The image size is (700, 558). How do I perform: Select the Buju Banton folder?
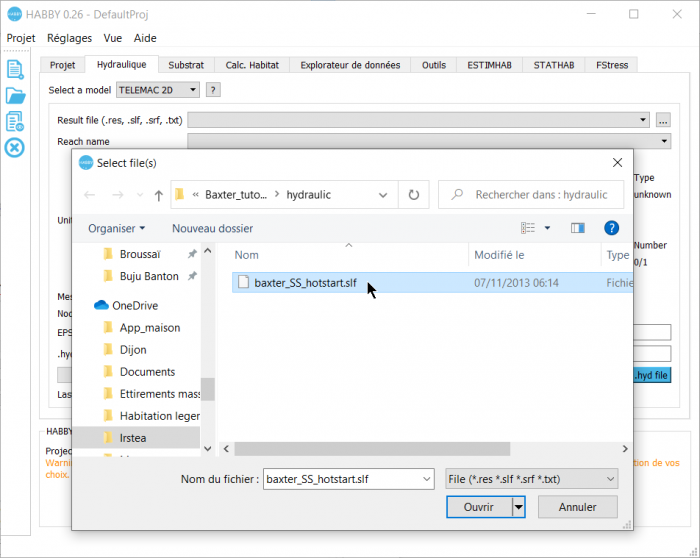coord(149,276)
